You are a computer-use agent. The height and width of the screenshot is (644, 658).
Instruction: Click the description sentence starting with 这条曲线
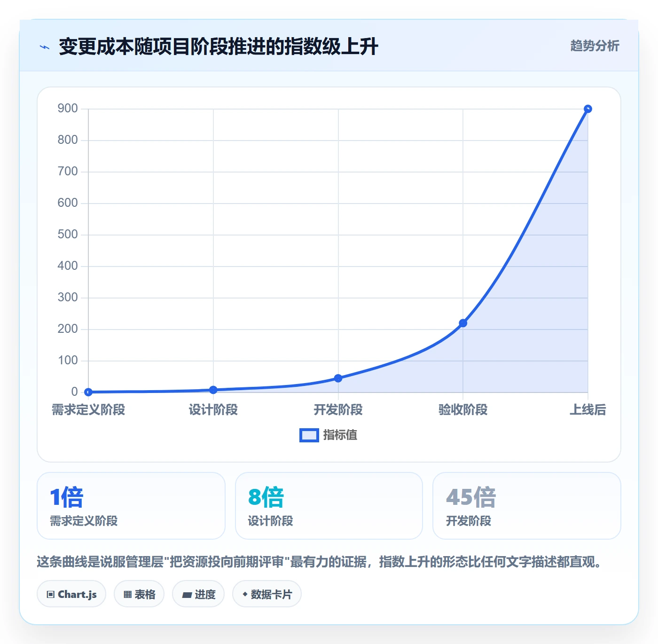tap(321, 562)
